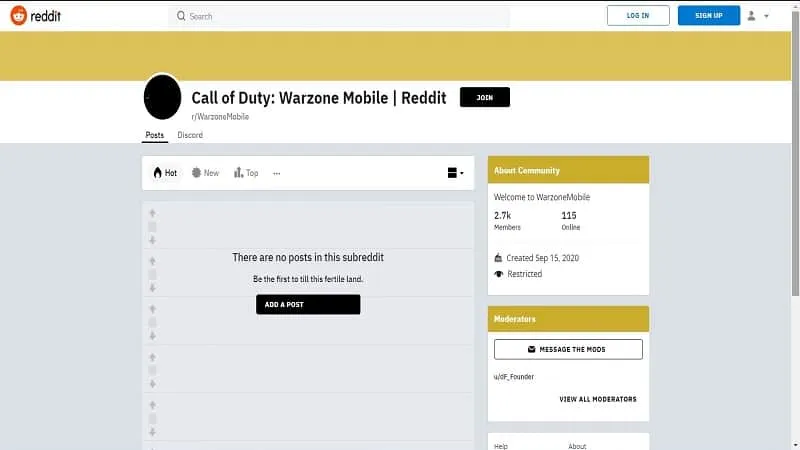Click ADD A POST button
Screen dimensions: 800x450
tap(308, 305)
